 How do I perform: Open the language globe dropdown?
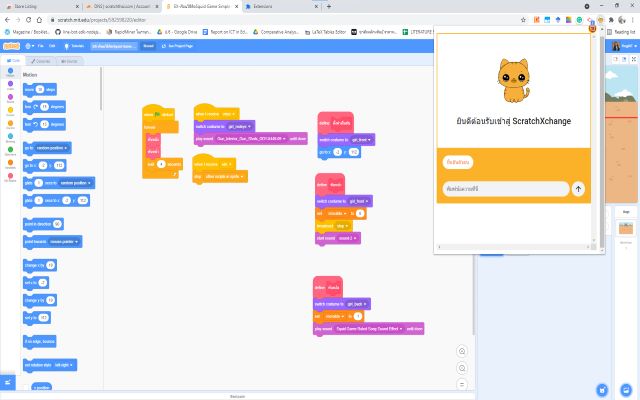point(29,46)
